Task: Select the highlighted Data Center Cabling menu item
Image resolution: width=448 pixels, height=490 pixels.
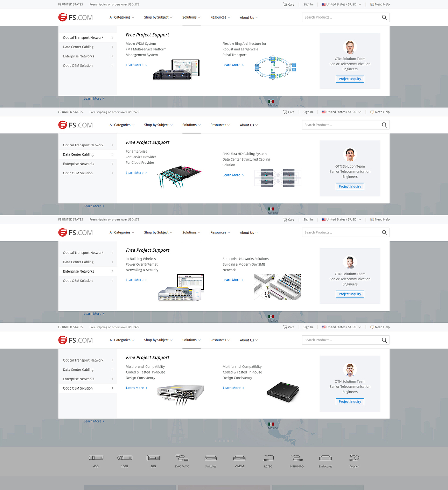Action: [x=87, y=154]
